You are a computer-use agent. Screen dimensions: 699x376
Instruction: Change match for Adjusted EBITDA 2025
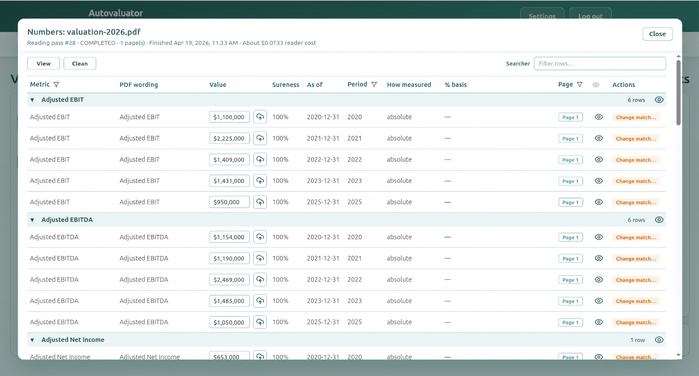pyautogui.click(x=636, y=322)
